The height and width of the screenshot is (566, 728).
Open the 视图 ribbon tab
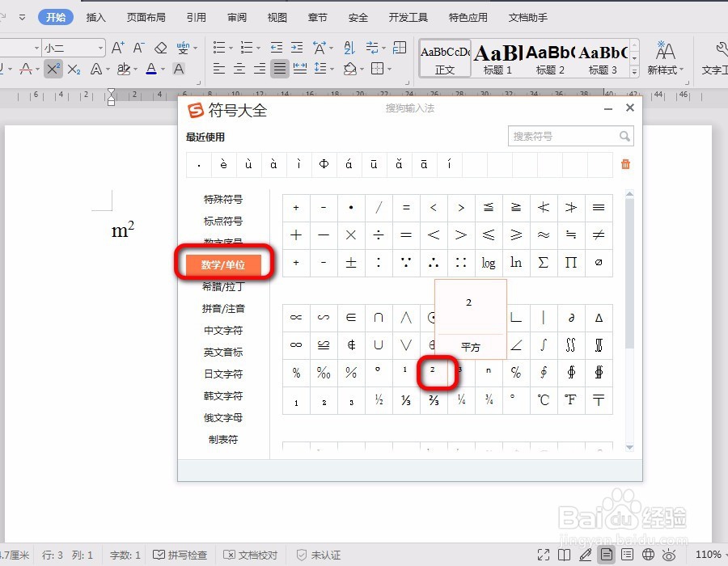(x=277, y=17)
